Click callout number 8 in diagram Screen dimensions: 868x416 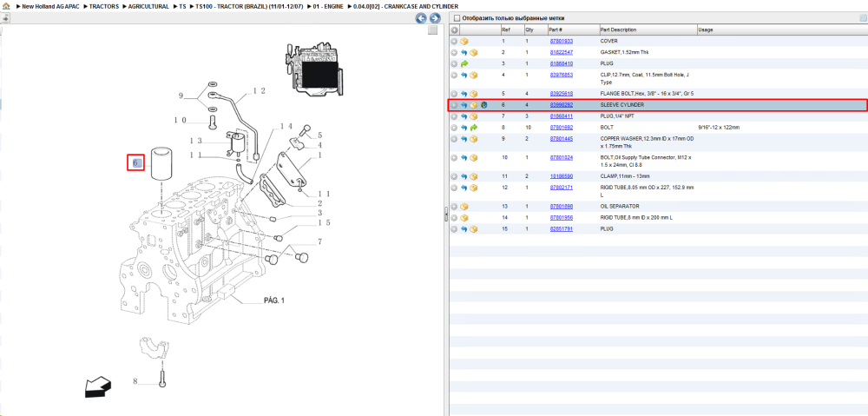click(x=135, y=381)
